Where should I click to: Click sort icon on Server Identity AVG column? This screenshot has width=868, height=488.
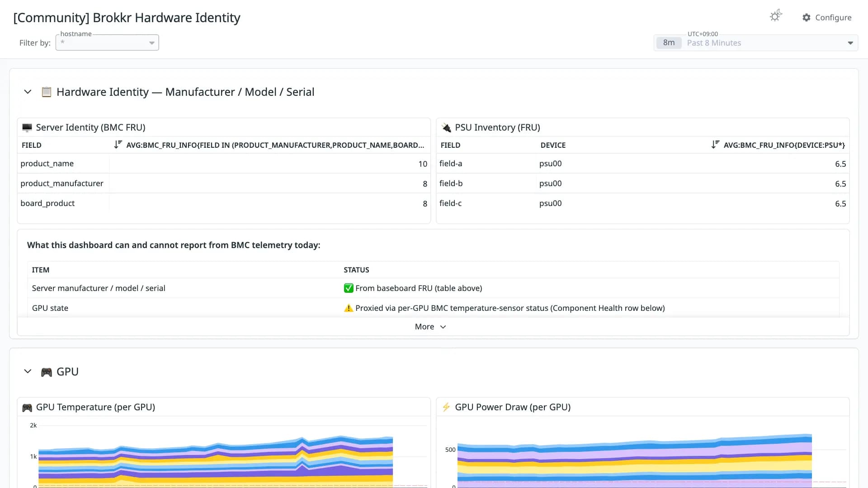point(118,145)
